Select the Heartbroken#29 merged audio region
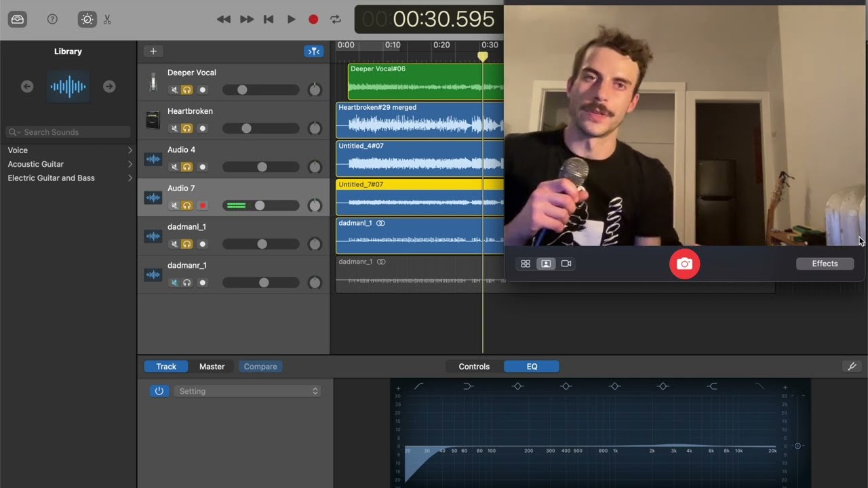The image size is (868, 488). (420, 120)
